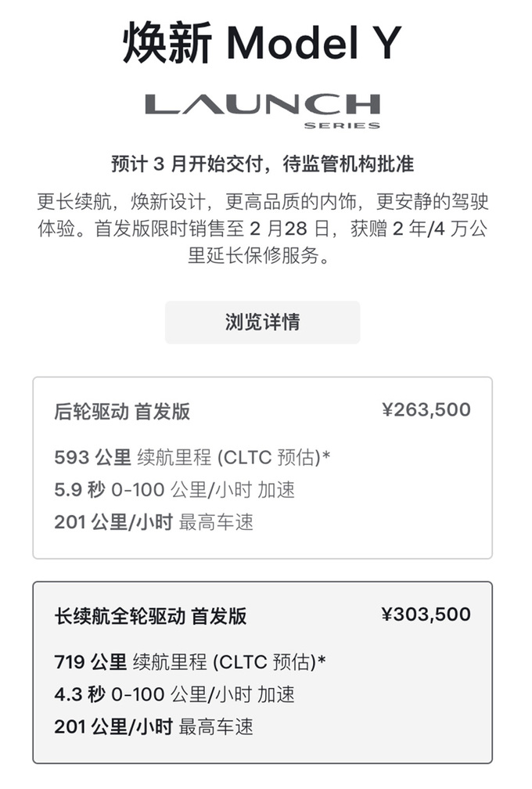Screen dimensions: 532x789
Task: Click the 延长保修服务 text in description
Action: pyautogui.click(x=262, y=256)
